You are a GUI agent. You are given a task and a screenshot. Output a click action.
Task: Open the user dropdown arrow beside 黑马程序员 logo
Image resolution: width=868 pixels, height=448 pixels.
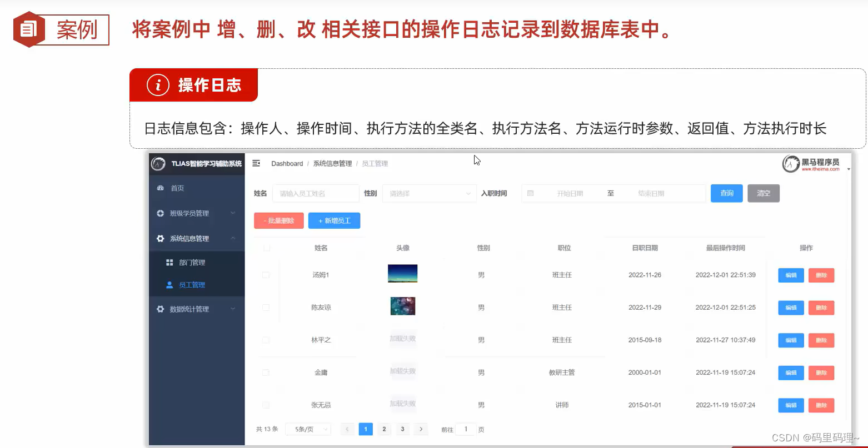849,169
